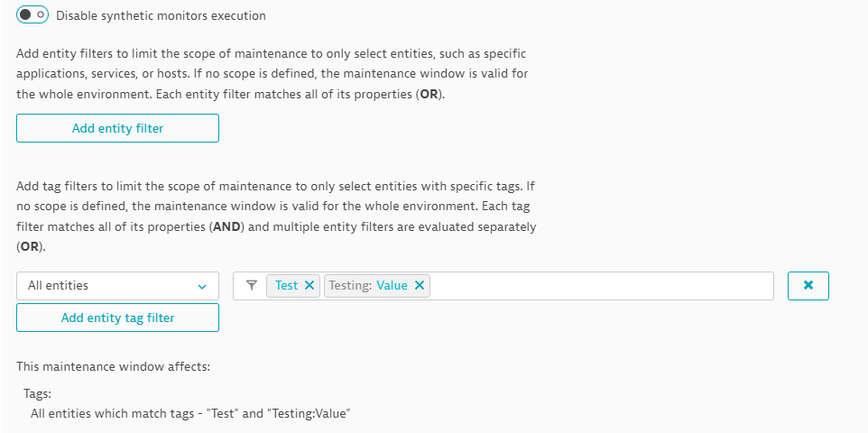
Task: Click the funnel filter icon
Action: click(252, 286)
